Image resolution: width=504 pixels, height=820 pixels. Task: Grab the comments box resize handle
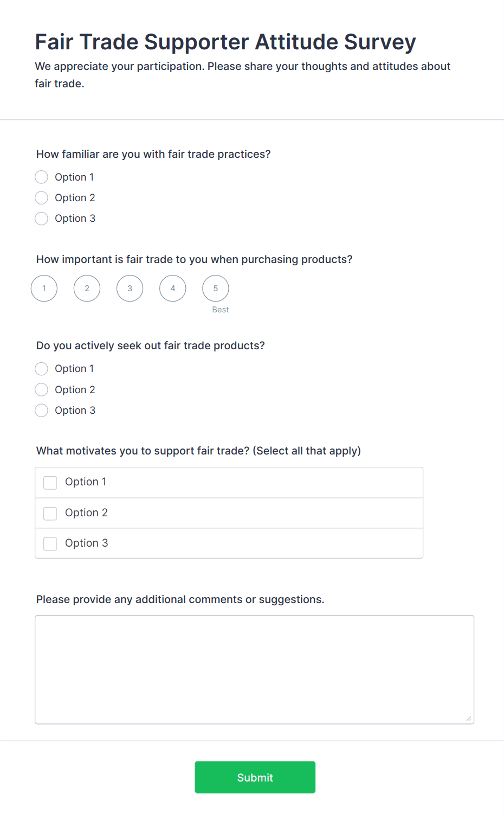tap(469, 719)
